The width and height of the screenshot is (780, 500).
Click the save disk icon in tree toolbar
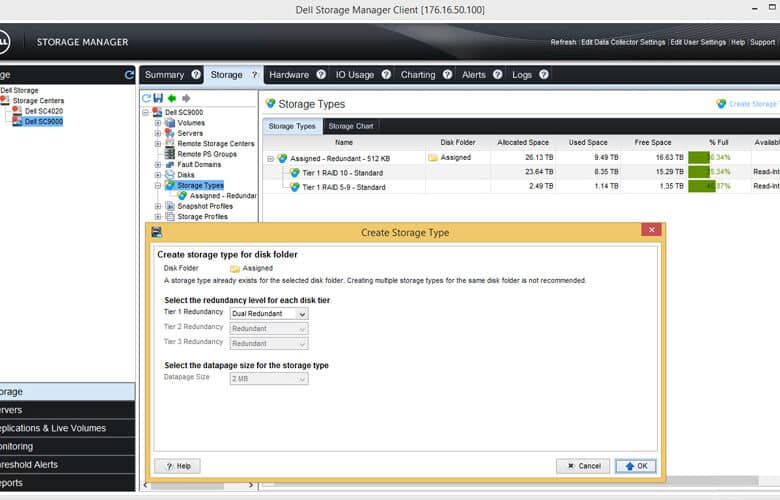(158, 98)
